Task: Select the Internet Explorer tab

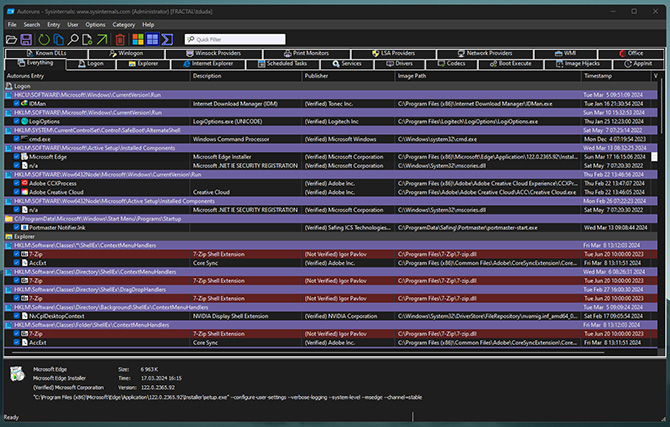Action: pos(208,64)
